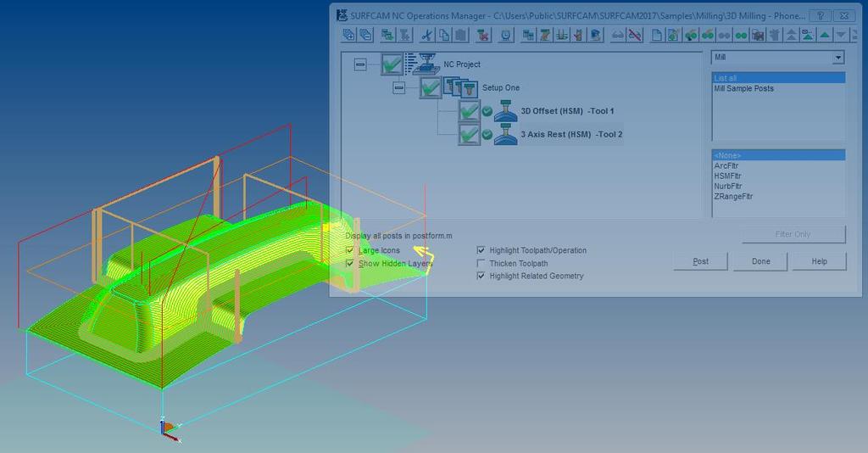Click the double up-arrow move to top icon

pos(791,35)
